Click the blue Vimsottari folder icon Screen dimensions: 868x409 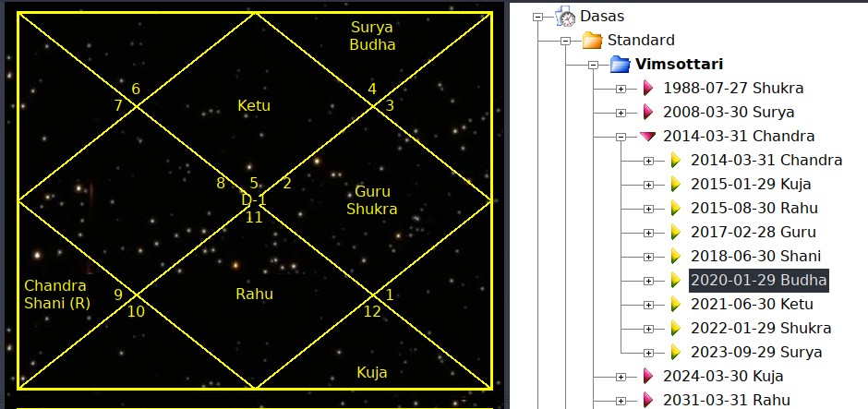click(620, 65)
